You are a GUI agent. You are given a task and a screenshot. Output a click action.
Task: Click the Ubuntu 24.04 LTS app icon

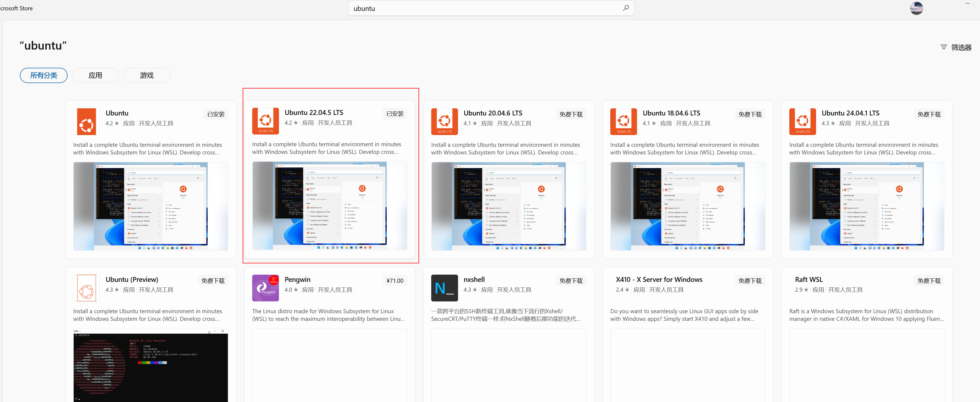point(802,121)
